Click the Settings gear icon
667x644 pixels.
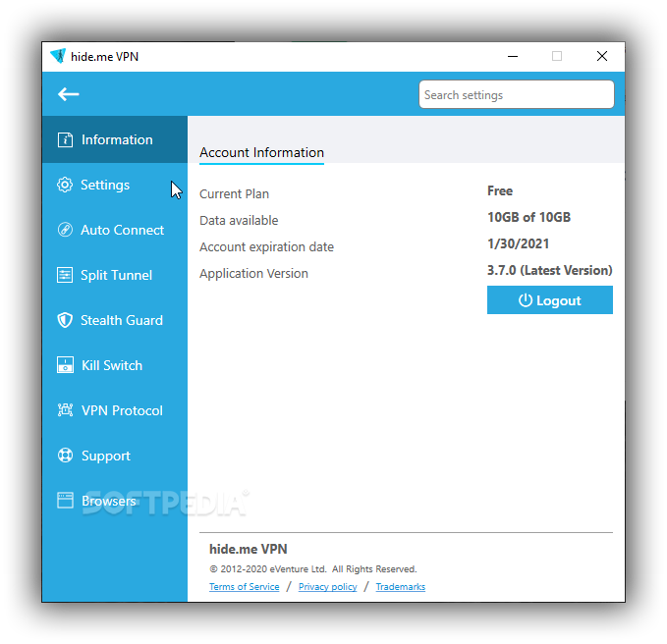point(65,185)
